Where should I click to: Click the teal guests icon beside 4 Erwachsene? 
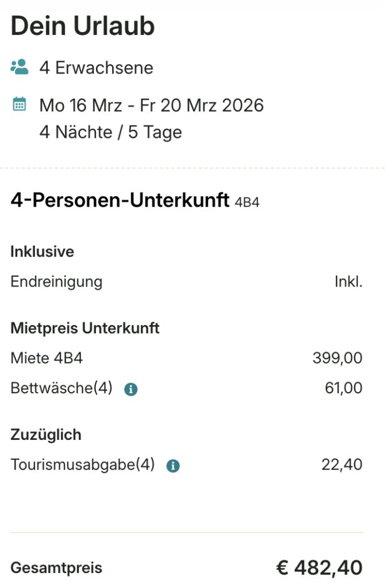point(18,67)
